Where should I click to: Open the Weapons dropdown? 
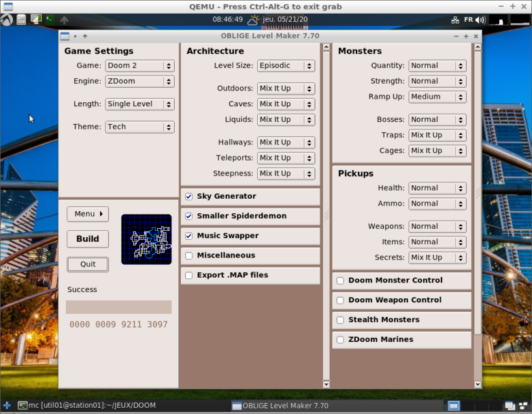tap(437, 227)
